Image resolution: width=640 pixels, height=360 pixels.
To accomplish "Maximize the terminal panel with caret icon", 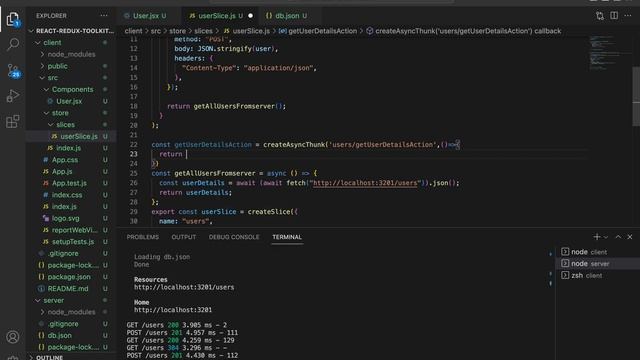I will (618, 237).
